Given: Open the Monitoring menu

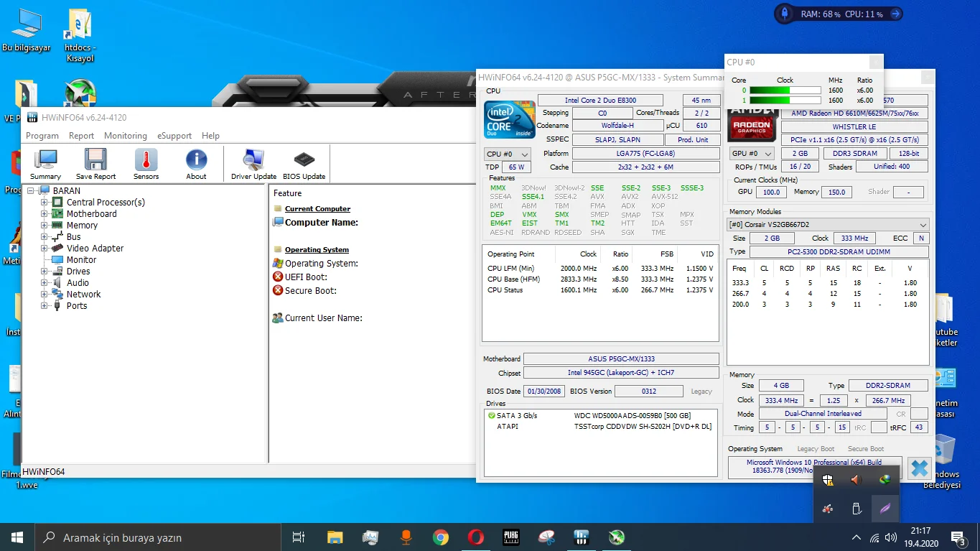Looking at the screenshot, I should [x=126, y=135].
